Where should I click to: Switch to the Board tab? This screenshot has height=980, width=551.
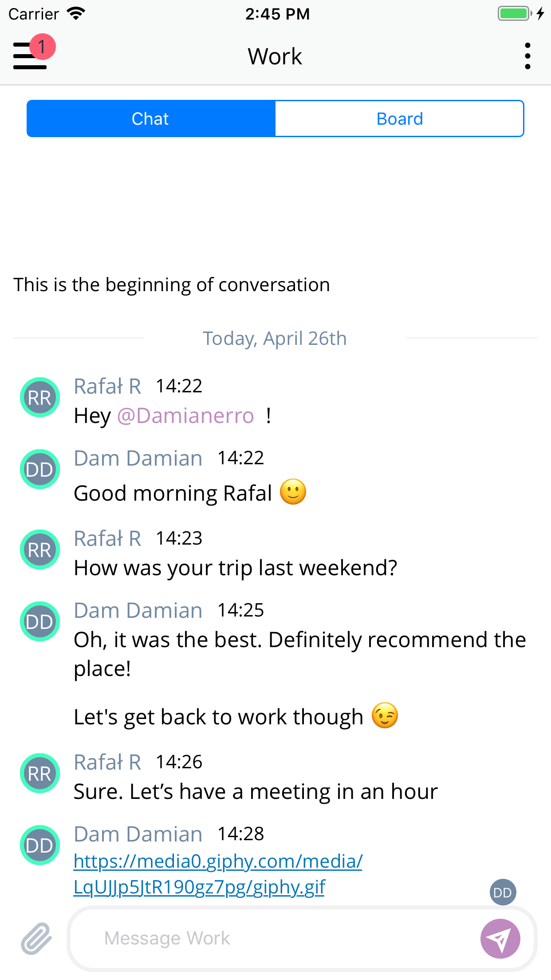(399, 119)
